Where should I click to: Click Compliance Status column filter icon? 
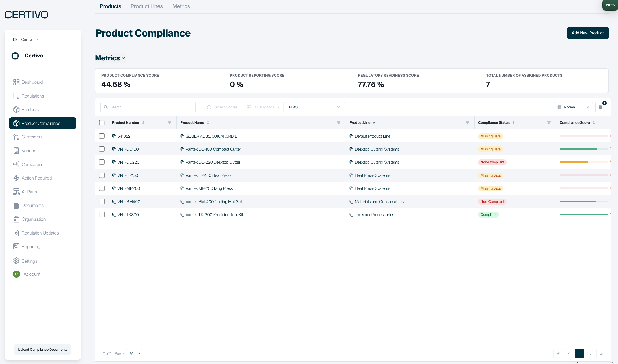coord(549,123)
